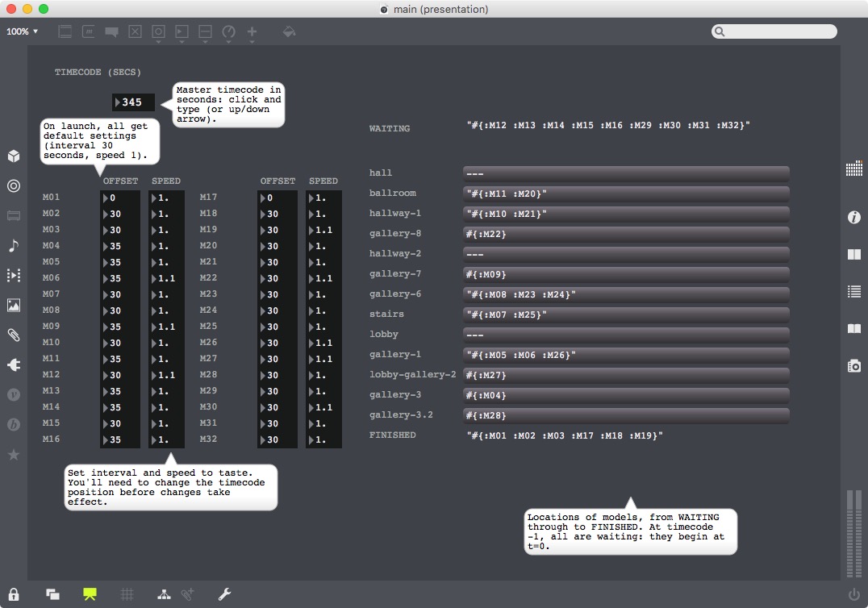Toggle presentation mode
868x608 pixels.
tap(90, 594)
